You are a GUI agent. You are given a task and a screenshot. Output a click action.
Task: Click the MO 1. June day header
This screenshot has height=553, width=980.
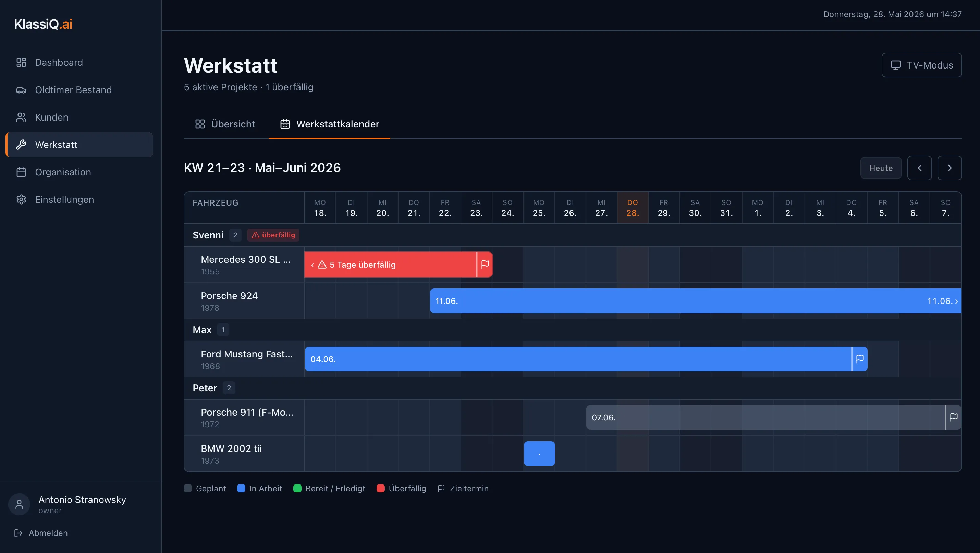[x=758, y=208]
